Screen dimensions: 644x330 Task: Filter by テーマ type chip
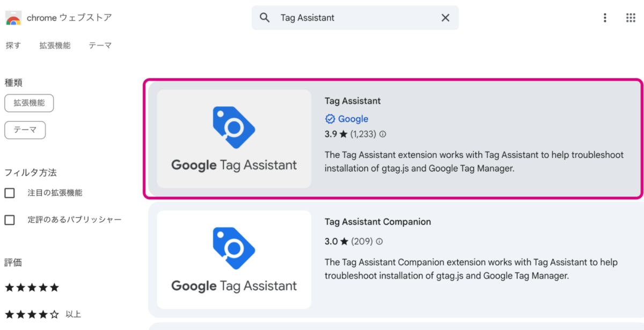(25, 130)
